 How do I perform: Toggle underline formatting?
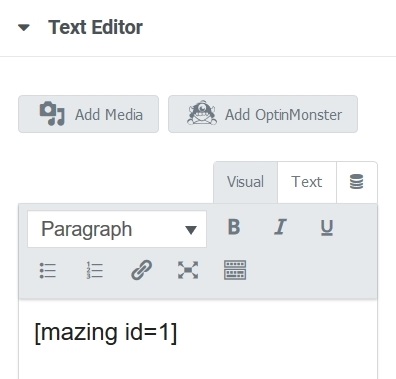pyautogui.click(x=327, y=227)
